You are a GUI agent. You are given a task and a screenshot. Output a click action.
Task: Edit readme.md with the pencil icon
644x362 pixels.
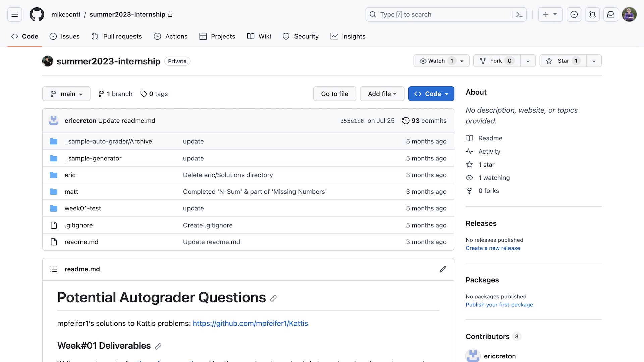point(443,269)
